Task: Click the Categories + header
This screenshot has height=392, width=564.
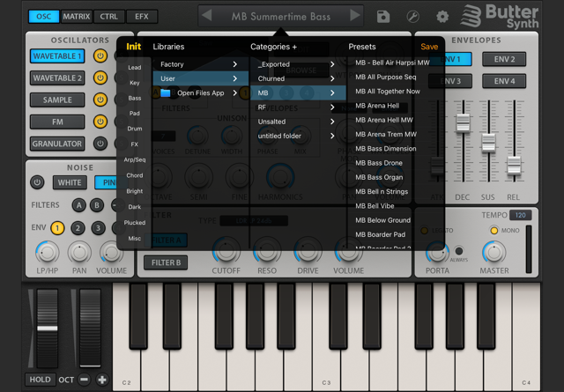Action: (x=273, y=47)
